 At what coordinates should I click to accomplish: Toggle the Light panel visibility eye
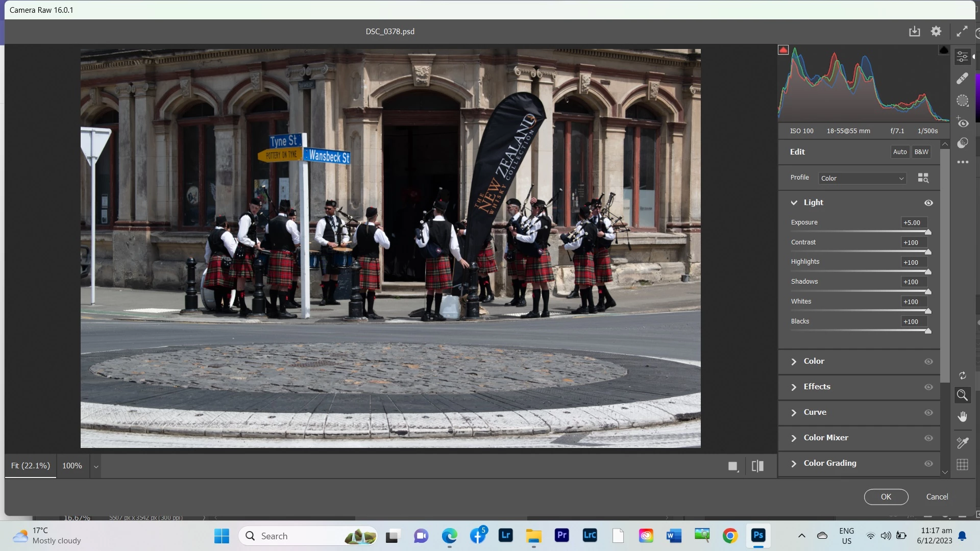pyautogui.click(x=928, y=203)
